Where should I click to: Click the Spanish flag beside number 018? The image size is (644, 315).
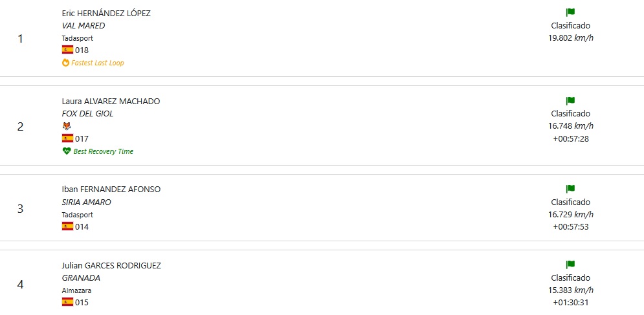[x=67, y=50]
